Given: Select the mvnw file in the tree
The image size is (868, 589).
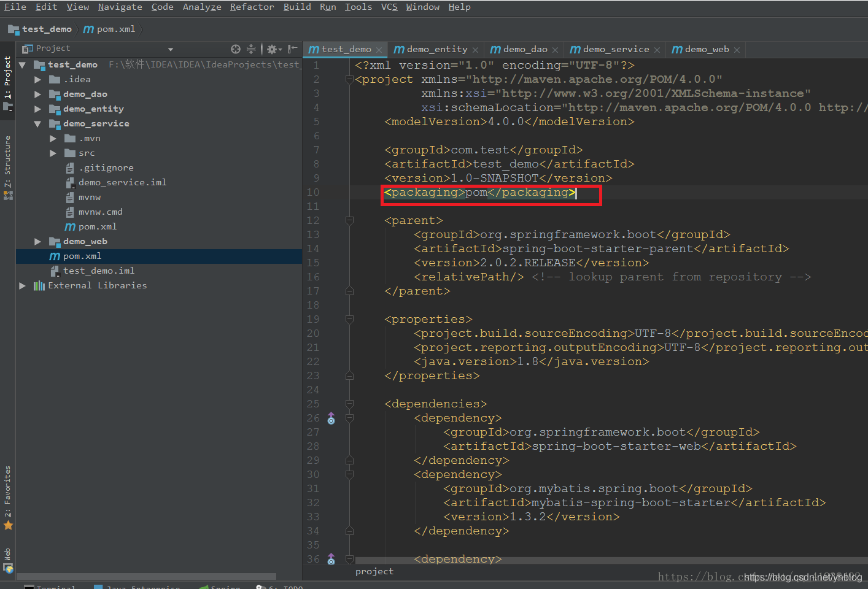Looking at the screenshot, I should pos(90,198).
